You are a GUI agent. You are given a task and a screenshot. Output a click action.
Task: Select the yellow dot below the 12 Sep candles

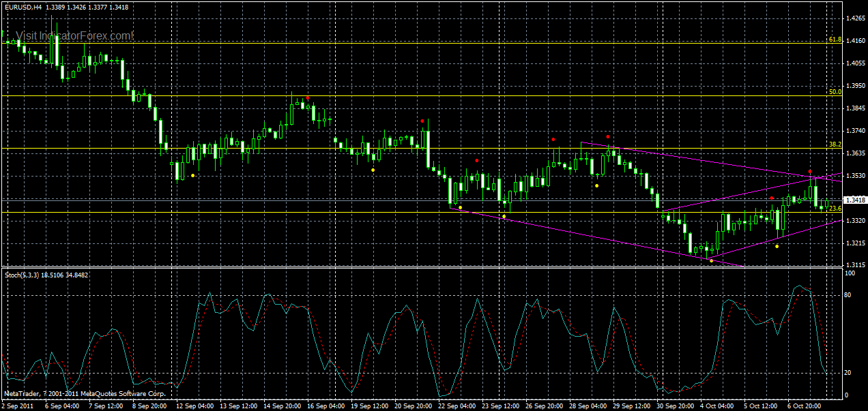(193, 175)
